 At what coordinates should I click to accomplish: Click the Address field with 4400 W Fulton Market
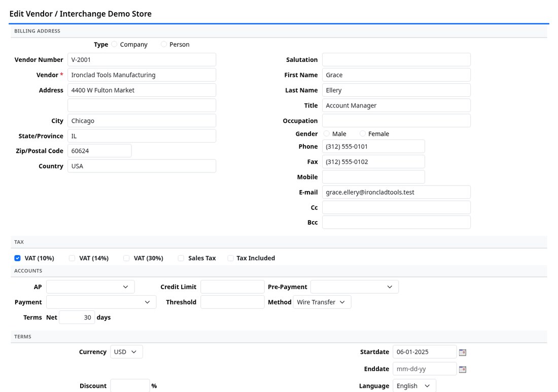142,90
